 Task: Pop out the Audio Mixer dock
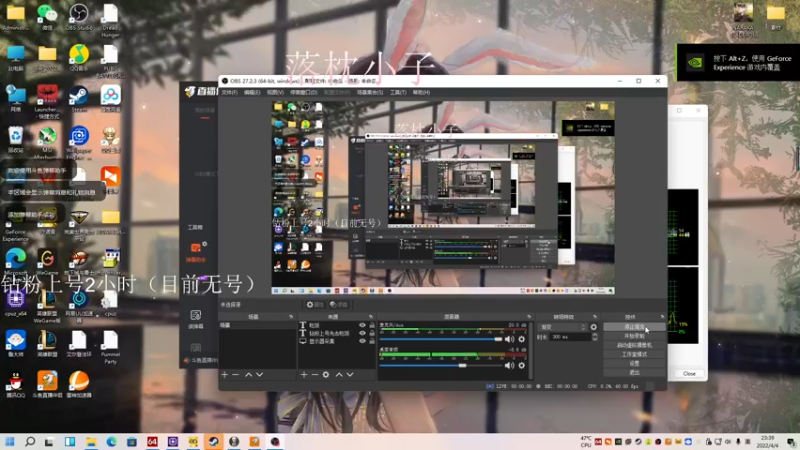coord(529,317)
